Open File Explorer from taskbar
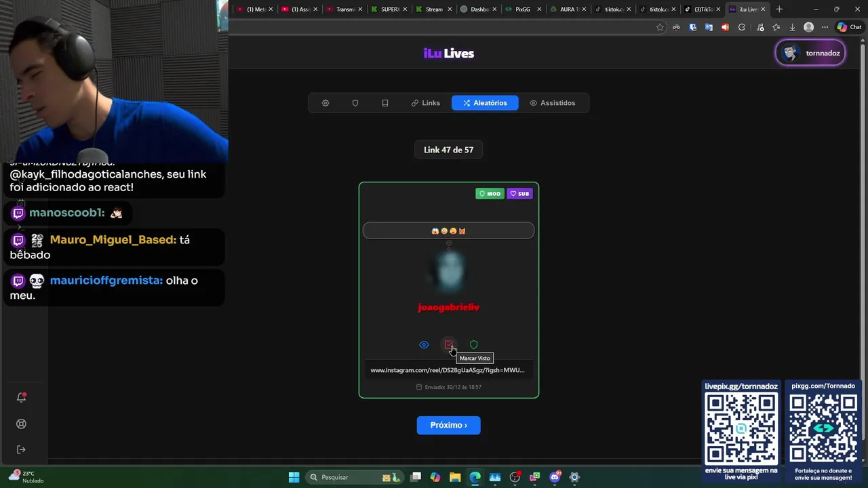 point(455,477)
